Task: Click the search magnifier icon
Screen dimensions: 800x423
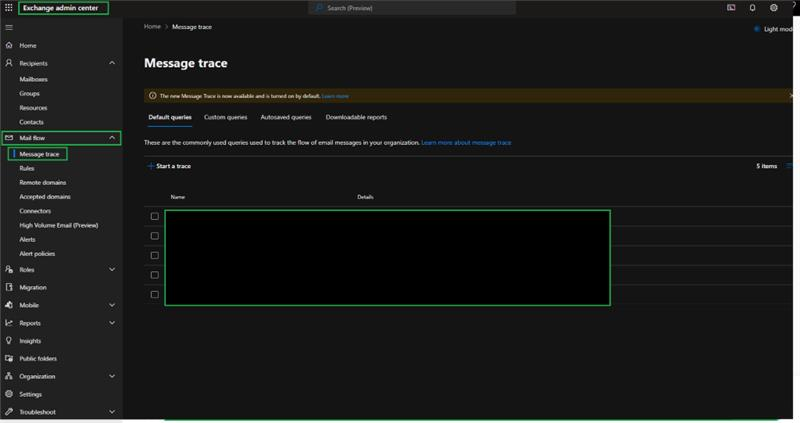Action: point(319,8)
